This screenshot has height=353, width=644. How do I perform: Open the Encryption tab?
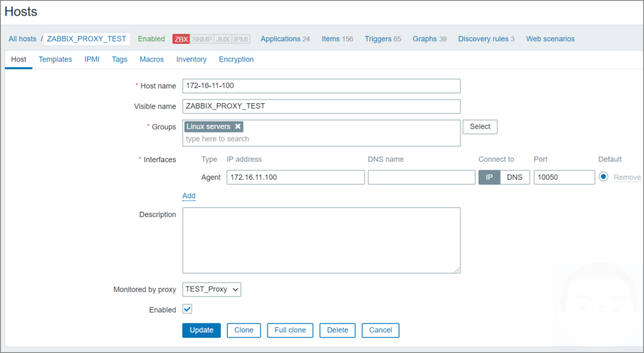tap(236, 60)
